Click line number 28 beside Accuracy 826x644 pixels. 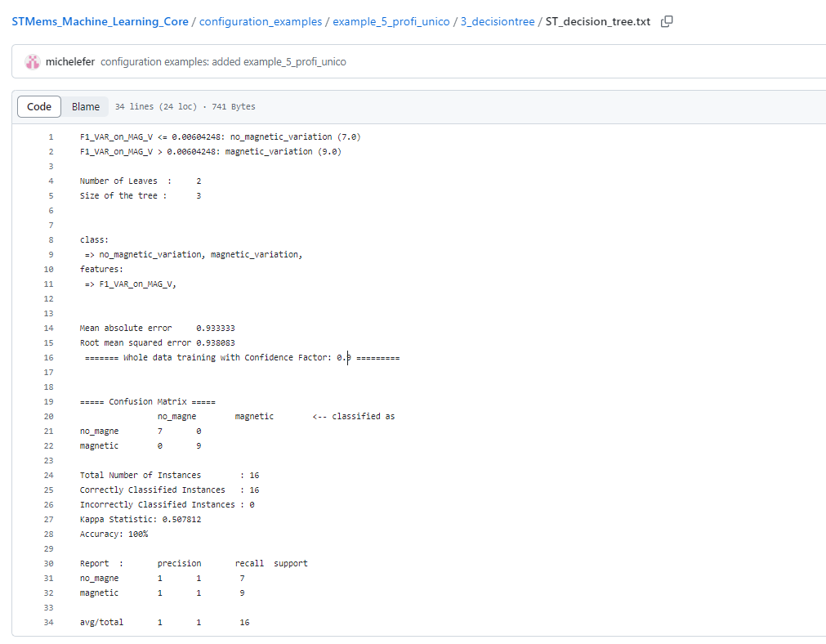point(49,534)
